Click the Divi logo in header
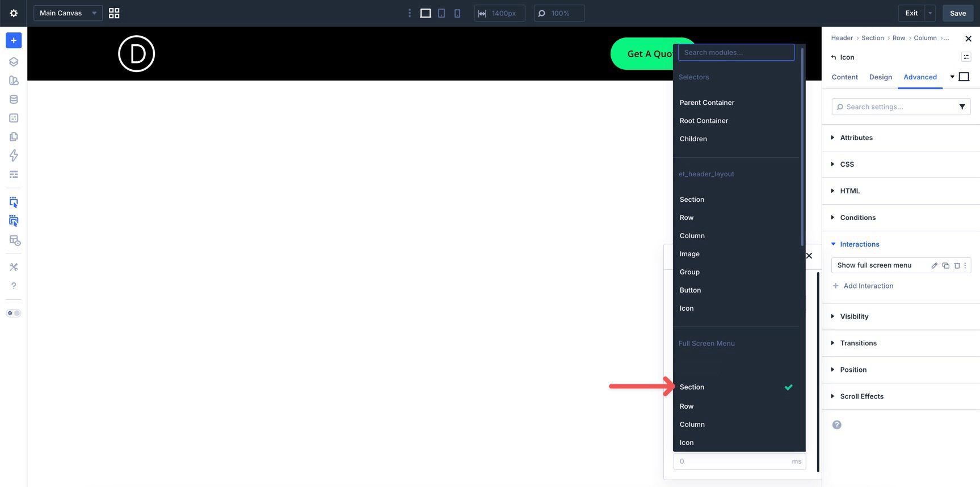This screenshot has width=980, height=487. (x=136, y=54)
